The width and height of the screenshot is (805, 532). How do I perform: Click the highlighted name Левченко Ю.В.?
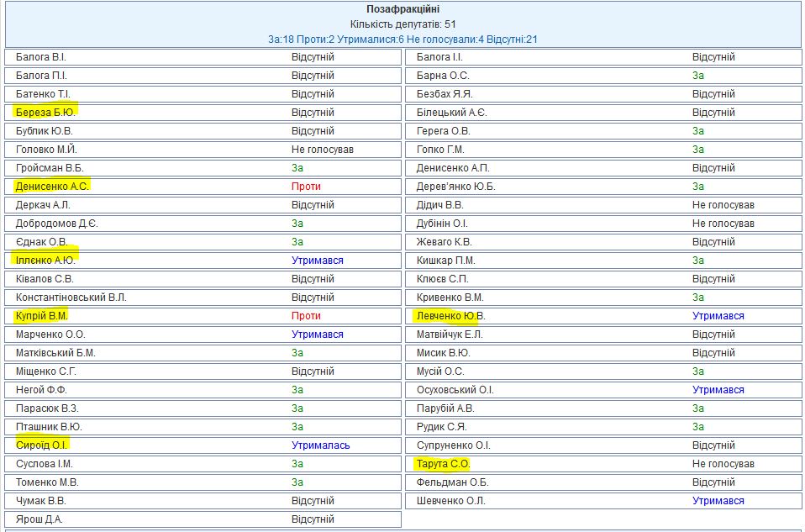pos(451,316)
